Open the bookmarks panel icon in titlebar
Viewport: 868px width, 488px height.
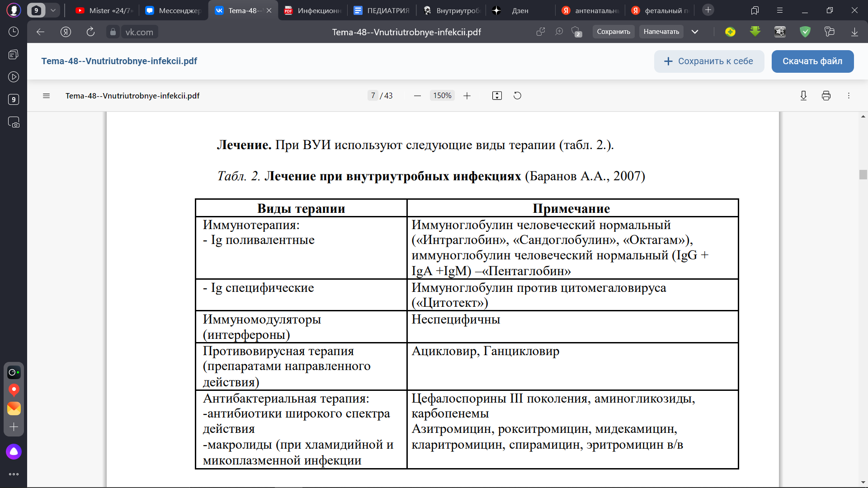coord(755,10)
